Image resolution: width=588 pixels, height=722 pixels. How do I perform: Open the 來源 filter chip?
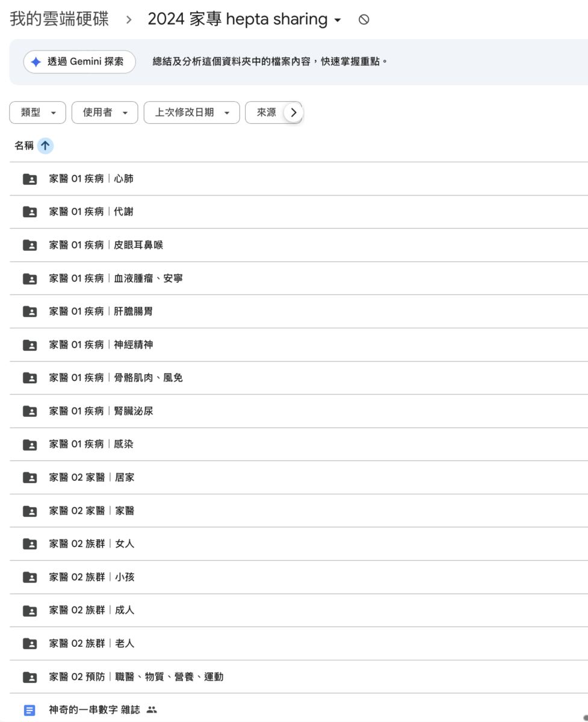coord(266,113)
